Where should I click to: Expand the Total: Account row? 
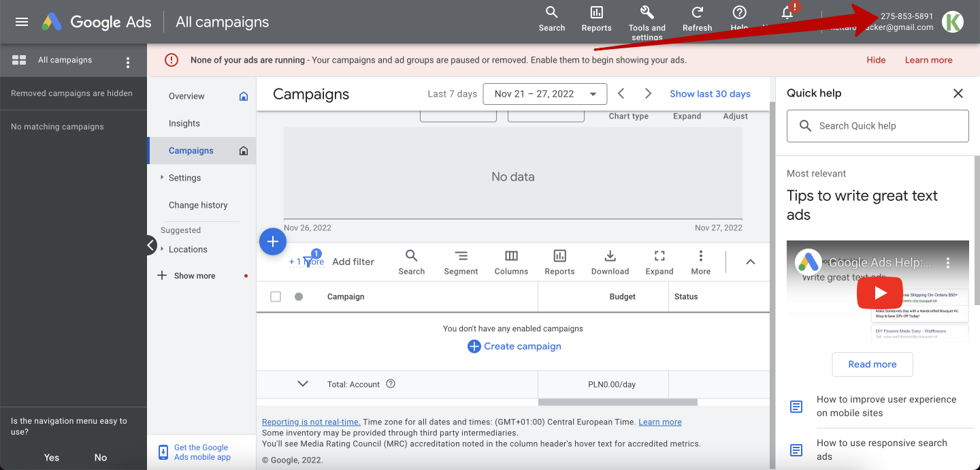pos(303,383)
